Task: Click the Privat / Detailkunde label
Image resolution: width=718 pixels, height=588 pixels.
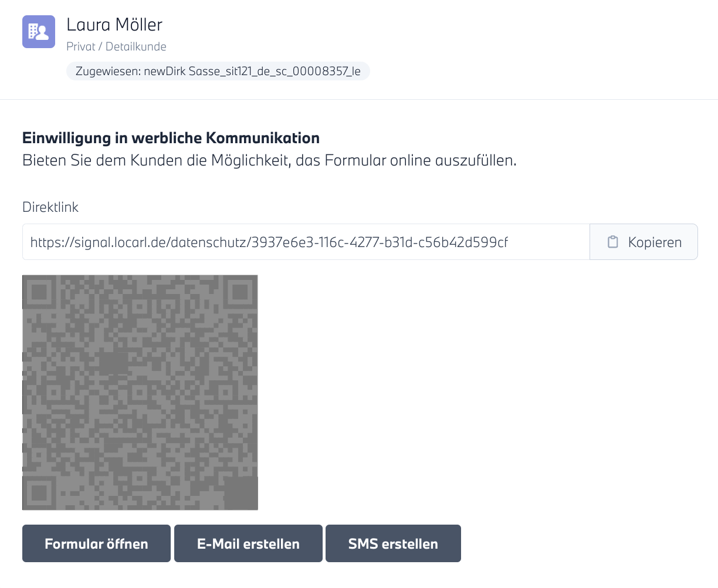Action: tap(116, 46)
